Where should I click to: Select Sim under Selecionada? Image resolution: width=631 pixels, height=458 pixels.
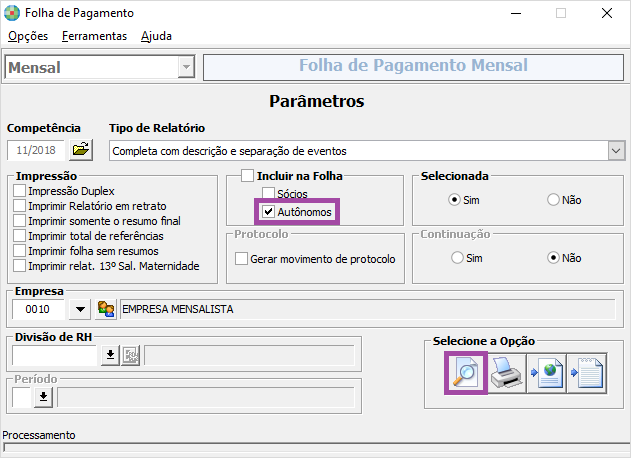pos(454,200)
